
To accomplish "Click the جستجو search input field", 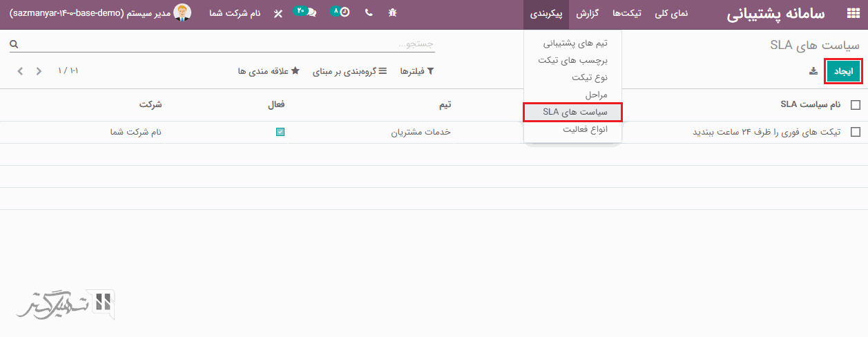I will 228,44.
